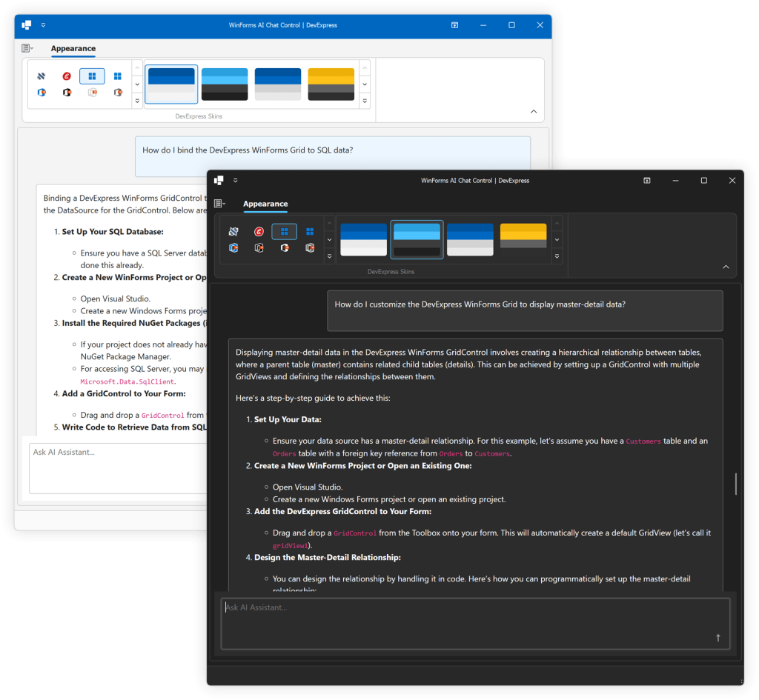Viewport: 759px width, 700px height.
Task: Click ribbon display options icon in dark title bar
Action: click(646, 181)
